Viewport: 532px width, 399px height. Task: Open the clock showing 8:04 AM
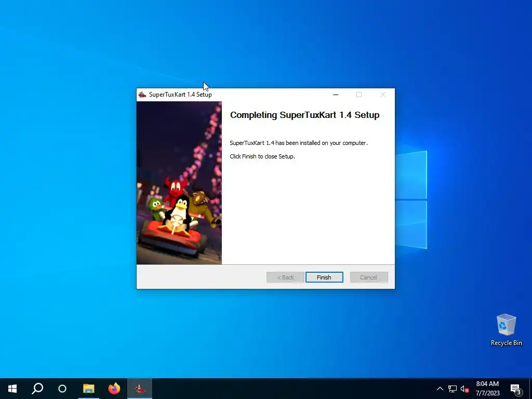(487, 389)
